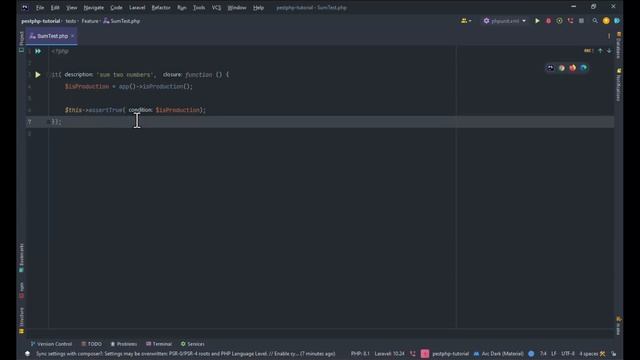640x360 pixels.
Task: Run with coverage from the toolbar
Action: pyautogui.click(x=559, y=21)
